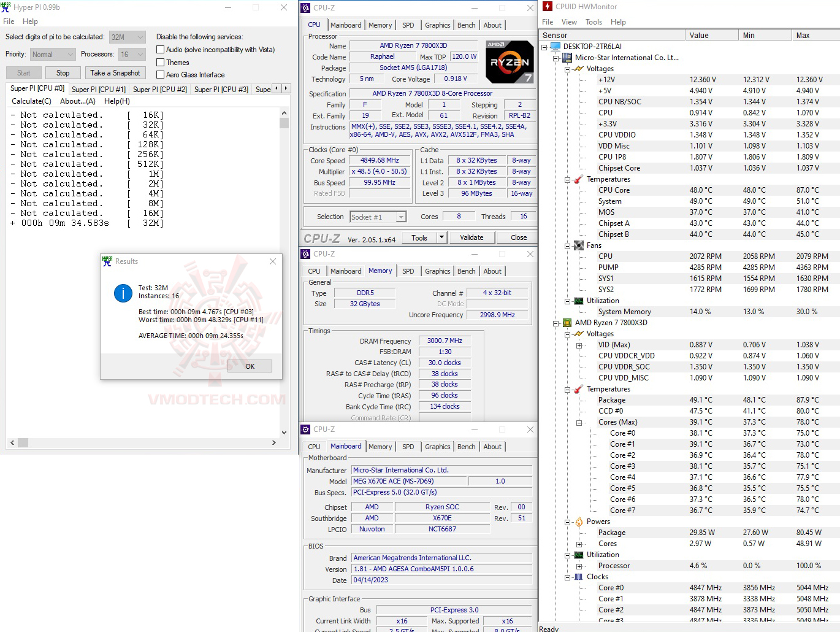Click the AMD Ryzen 7 logo in CPU-Z
The image size is (840, 632).
pos(510,62)
